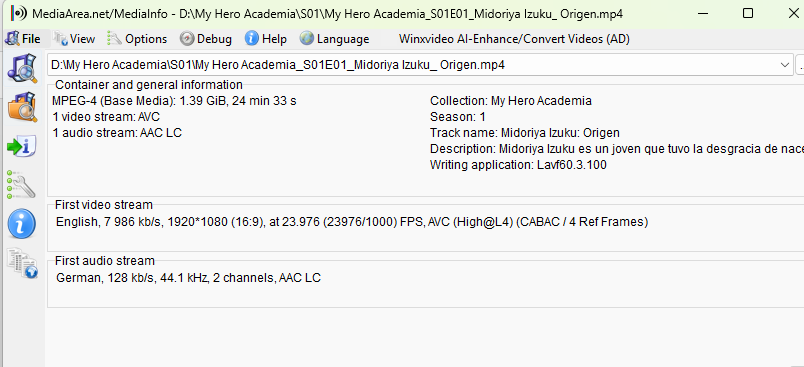This screenshot has width=804, height=367.
Task: Click the Open Folder sidebar icon
Action: (x=22, y=107)
